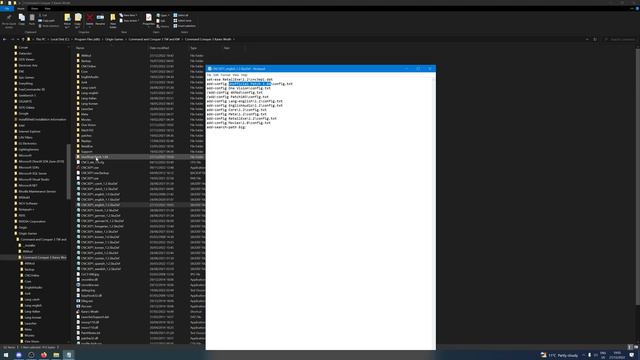This screenshot has height=360, width=640.
Task: Select the One Vision folder in file list
Action: point(89,125)
